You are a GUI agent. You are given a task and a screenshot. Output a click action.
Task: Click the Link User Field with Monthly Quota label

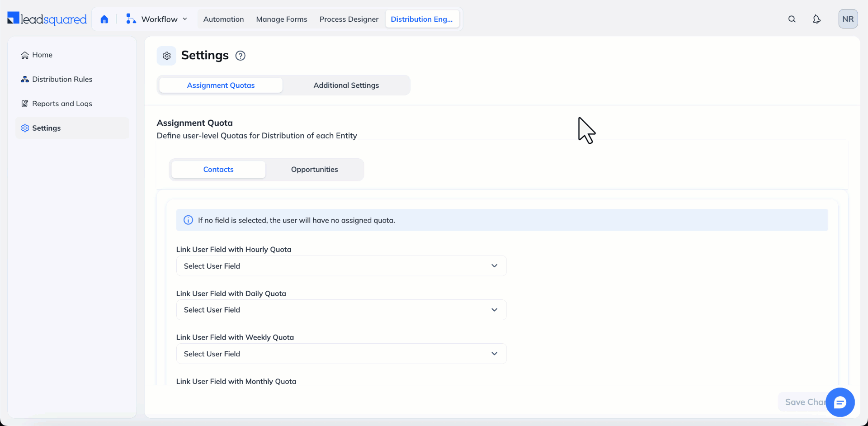coord(236,381)
